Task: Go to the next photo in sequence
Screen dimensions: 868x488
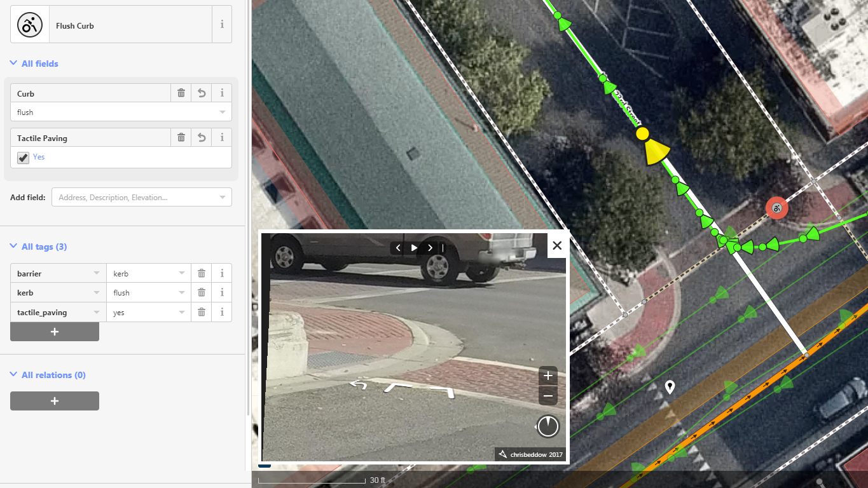Action: pyautogui.click(x=431, y=248)
